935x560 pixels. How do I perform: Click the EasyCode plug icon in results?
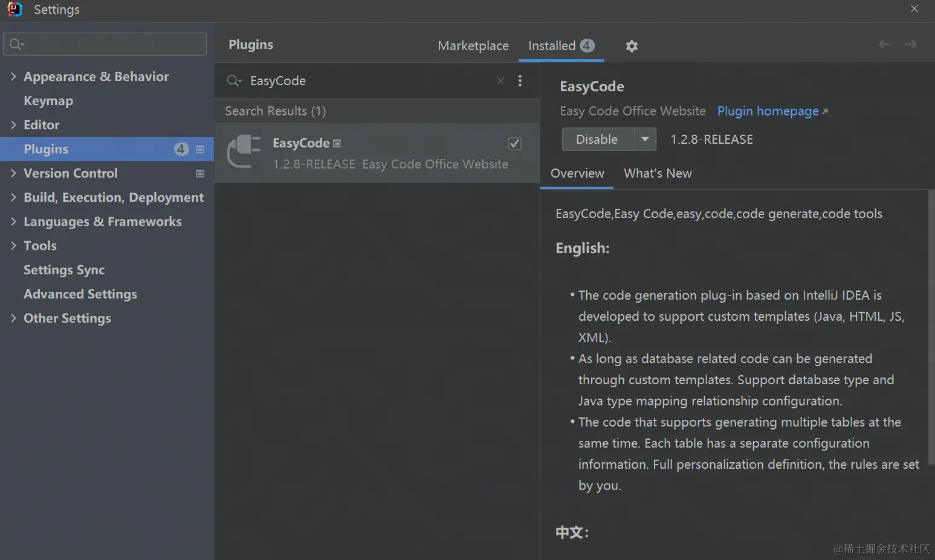click(x=244, y=152)
